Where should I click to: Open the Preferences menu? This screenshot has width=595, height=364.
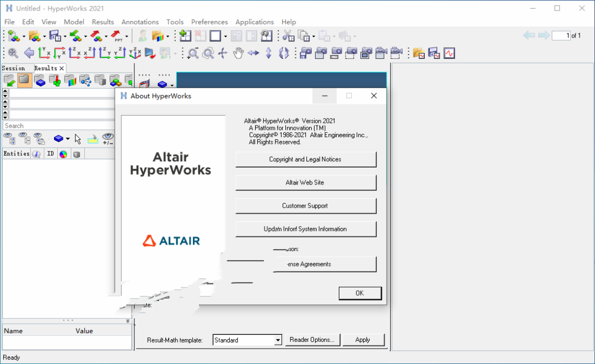pos(209,22)
